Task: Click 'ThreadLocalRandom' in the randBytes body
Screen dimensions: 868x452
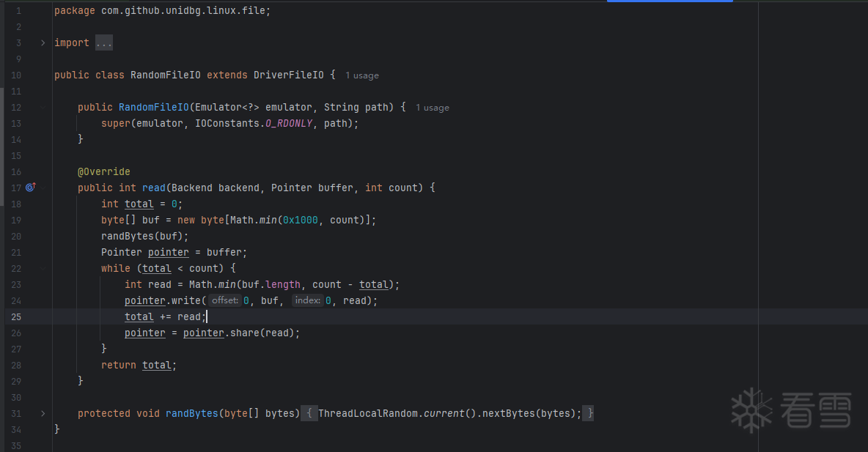Action: 368,413
